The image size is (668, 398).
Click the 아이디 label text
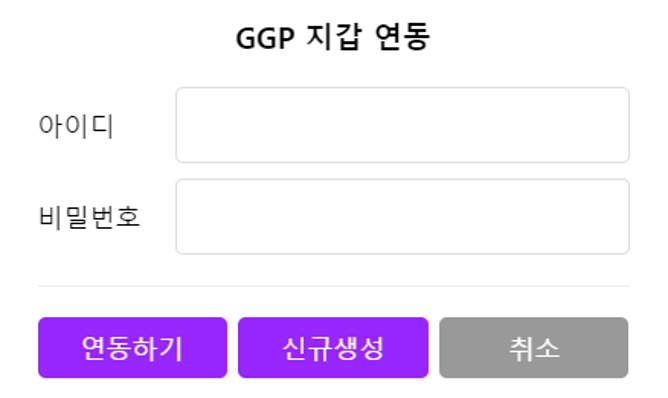(76, 126)
